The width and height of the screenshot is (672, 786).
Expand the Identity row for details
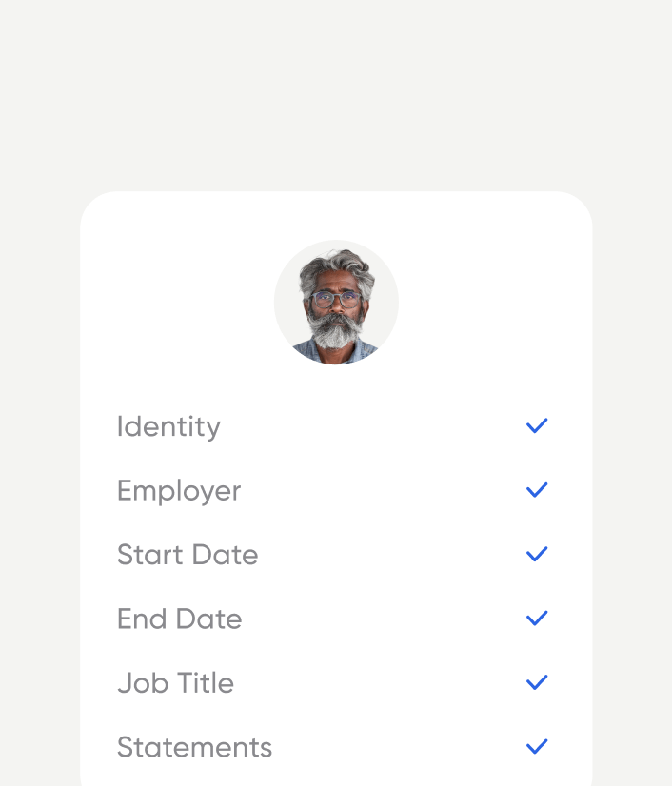333,426
